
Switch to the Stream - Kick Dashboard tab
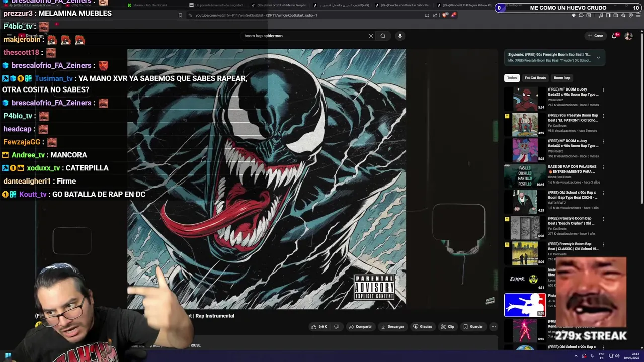click(x=150, y=5)
